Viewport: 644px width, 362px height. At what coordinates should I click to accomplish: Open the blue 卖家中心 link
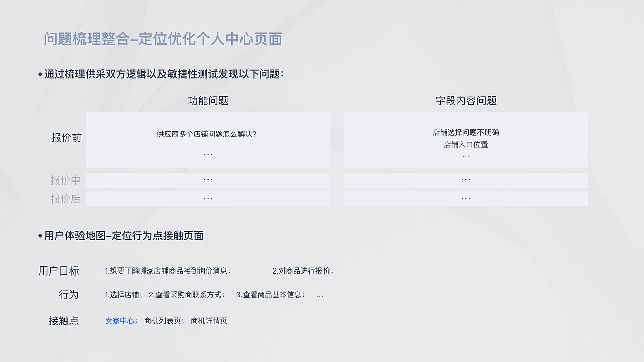(x=121, y=321)
